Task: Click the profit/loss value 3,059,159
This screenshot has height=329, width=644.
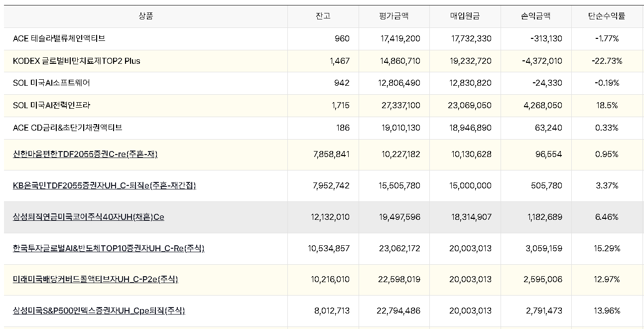Action: point(543,248)
